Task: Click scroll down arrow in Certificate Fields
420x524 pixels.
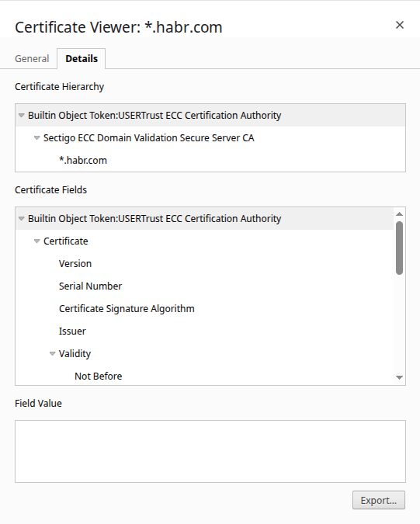Action: [399, 377]
